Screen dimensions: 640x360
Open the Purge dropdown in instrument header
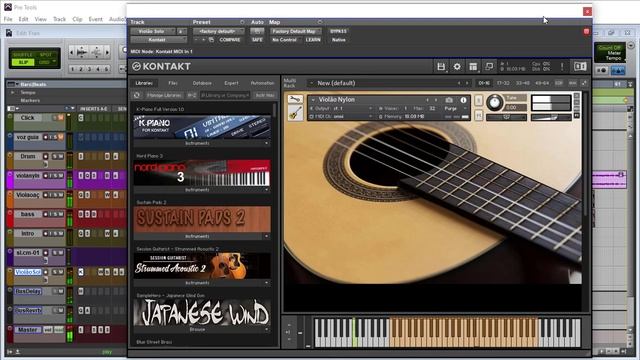tap(455, 109)
